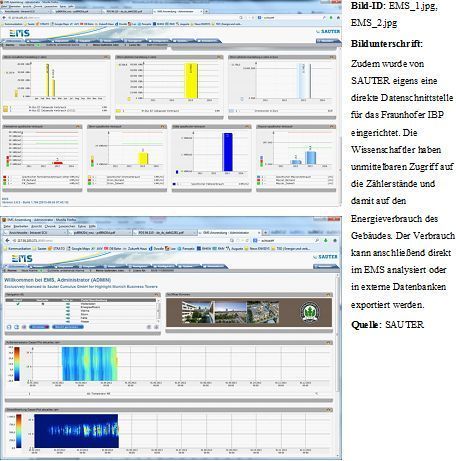Click EMS logo in charts dashboard window
This screenshot has width=456, height=461.
click(20, 33)
